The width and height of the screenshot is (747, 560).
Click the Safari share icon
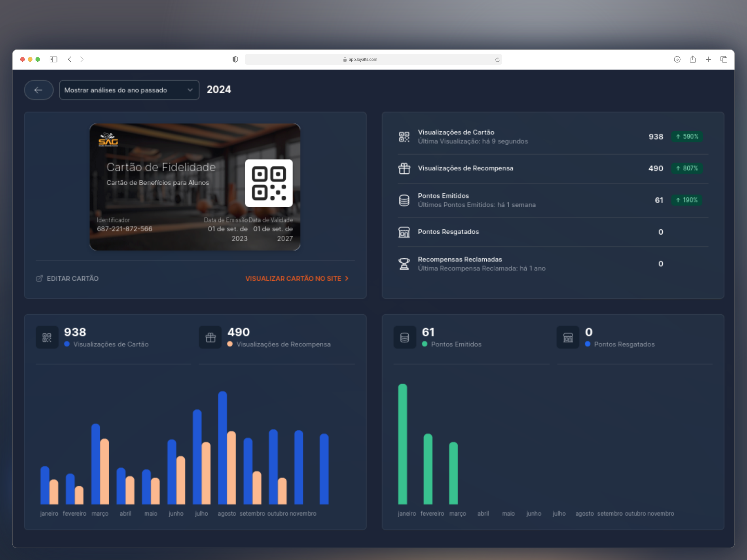pos(692,59)
